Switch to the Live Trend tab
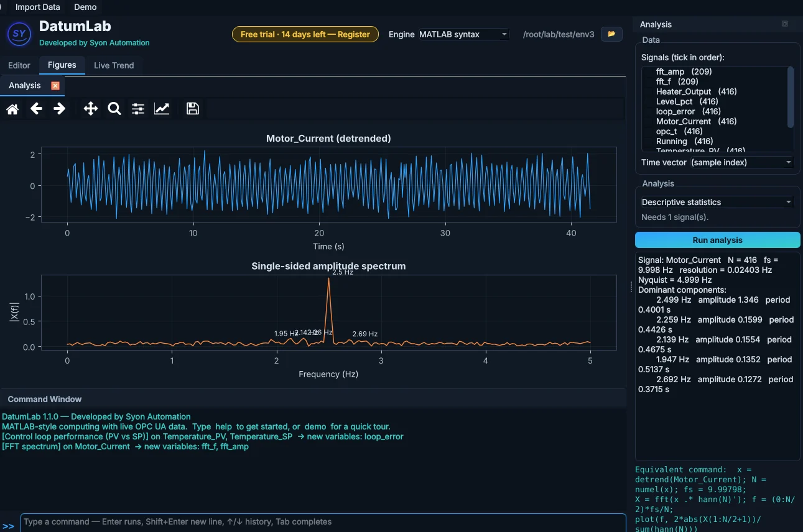The height and width of the screenshot is (532, 803). click(x=114, y=65)
